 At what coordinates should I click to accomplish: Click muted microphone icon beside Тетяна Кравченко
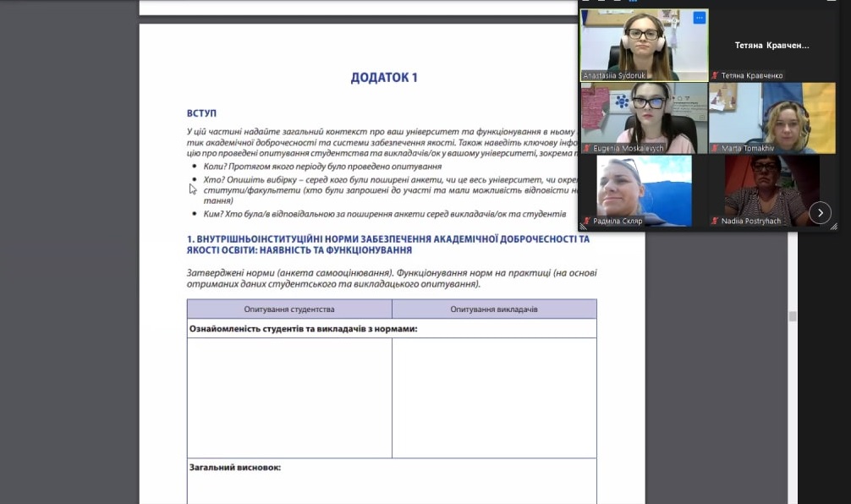(715, 75)
